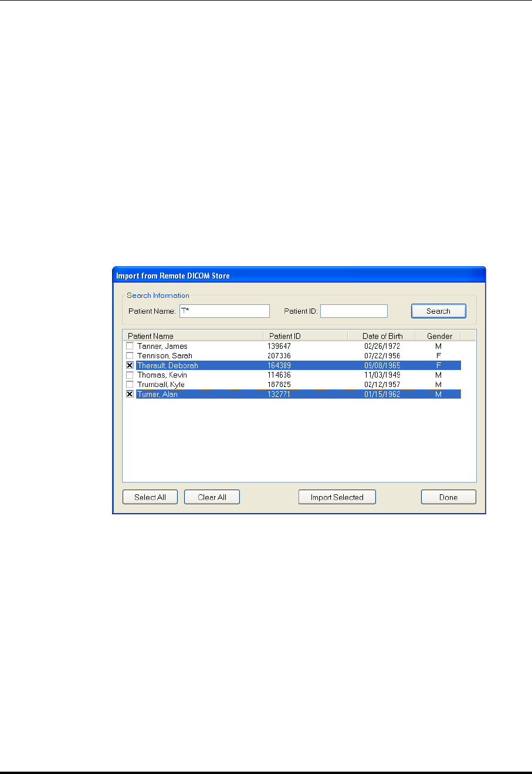Viewport: 532px width, 774px height.
Task: Select the row named Trumball, Kyle
Action: 292,384
